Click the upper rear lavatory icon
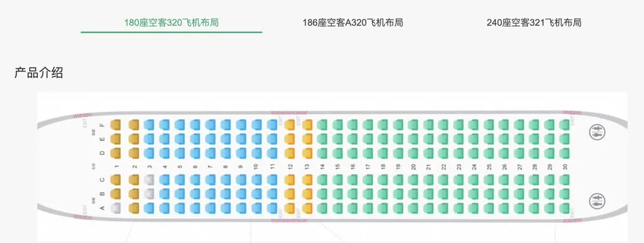 (x=596, y=131)
